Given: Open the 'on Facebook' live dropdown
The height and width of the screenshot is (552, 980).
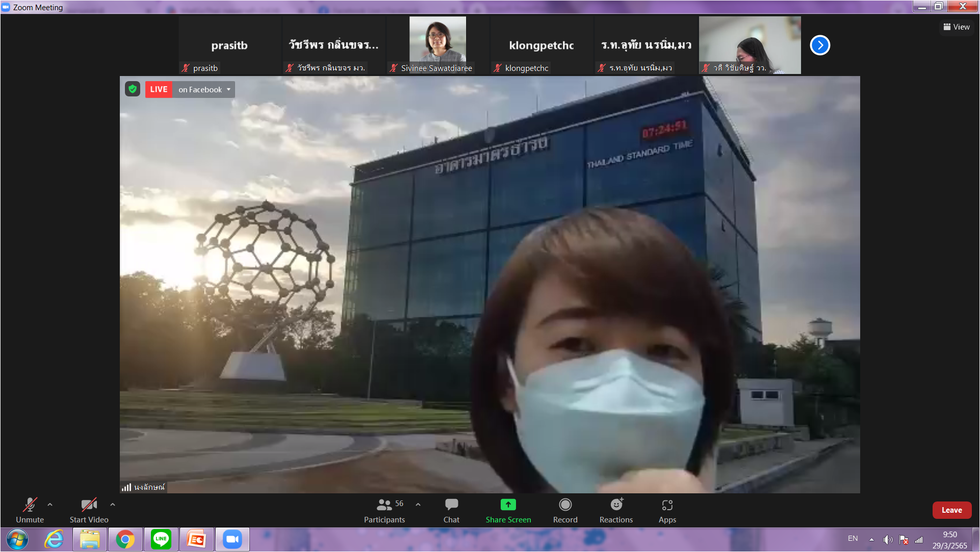Looking at the screenshot, I should click(x=204, y=89).
